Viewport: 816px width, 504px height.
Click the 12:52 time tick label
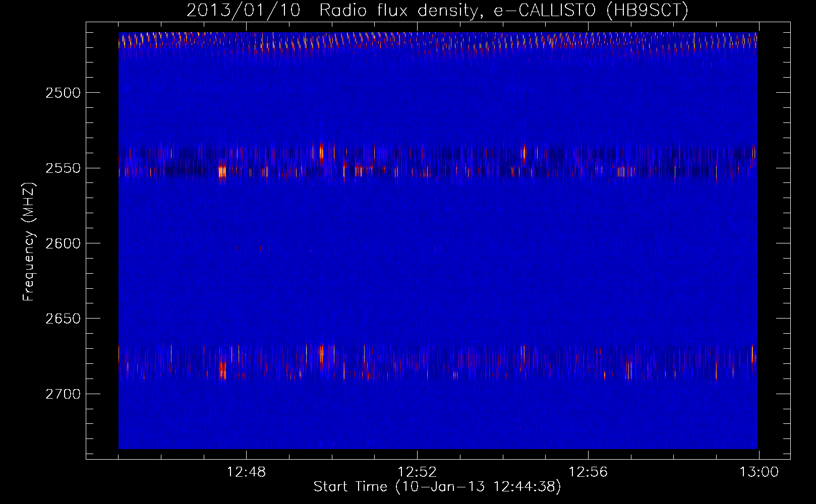(417, 472)
